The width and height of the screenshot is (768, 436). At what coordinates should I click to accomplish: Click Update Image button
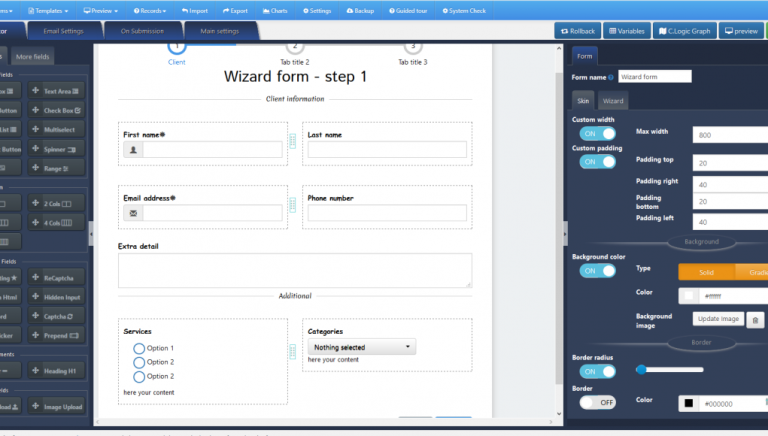(718, 318)
